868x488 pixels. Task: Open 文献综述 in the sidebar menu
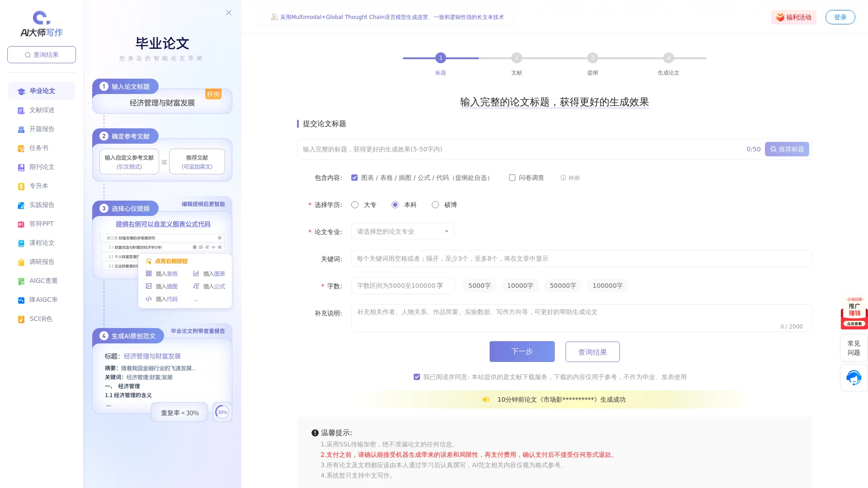tap(42, 110)
